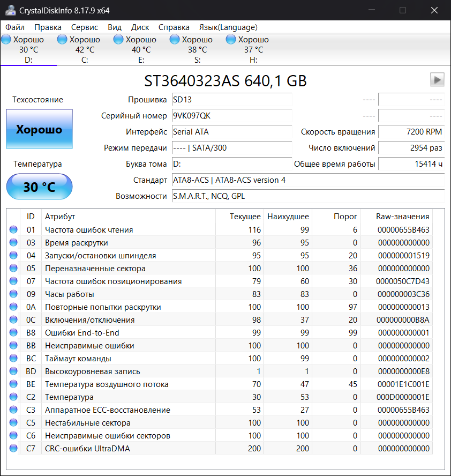
Task: Click status icon for attribute C2
Action: pyautogui.click(x=13, y=397)
